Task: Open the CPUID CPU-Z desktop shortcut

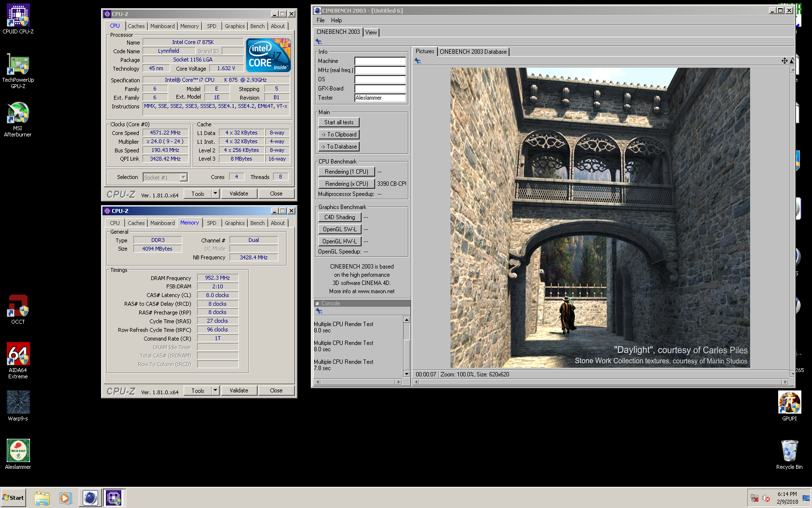Action: (x=18, y=19)
